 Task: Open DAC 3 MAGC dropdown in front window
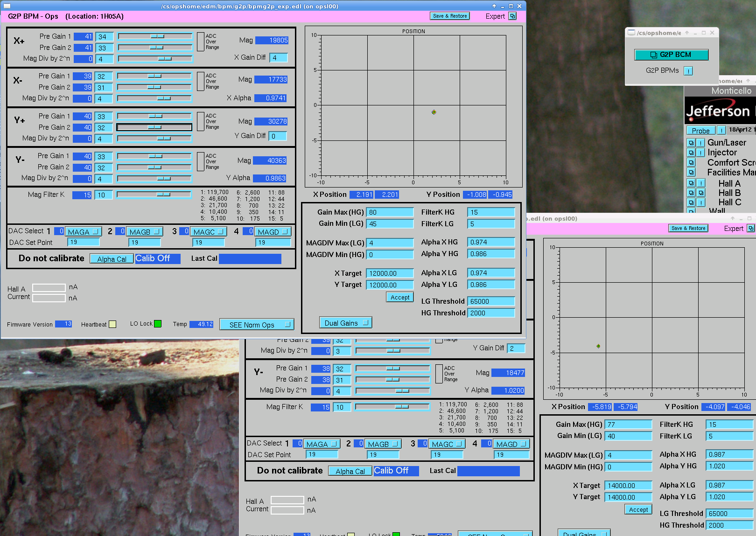[x=209, y=231]
